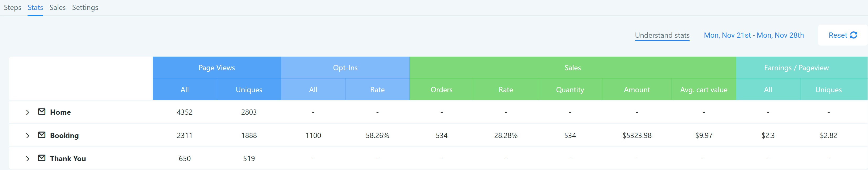Click the envelope icon beside Home
This screenshot has width=868, height=170.
point(42,112)
